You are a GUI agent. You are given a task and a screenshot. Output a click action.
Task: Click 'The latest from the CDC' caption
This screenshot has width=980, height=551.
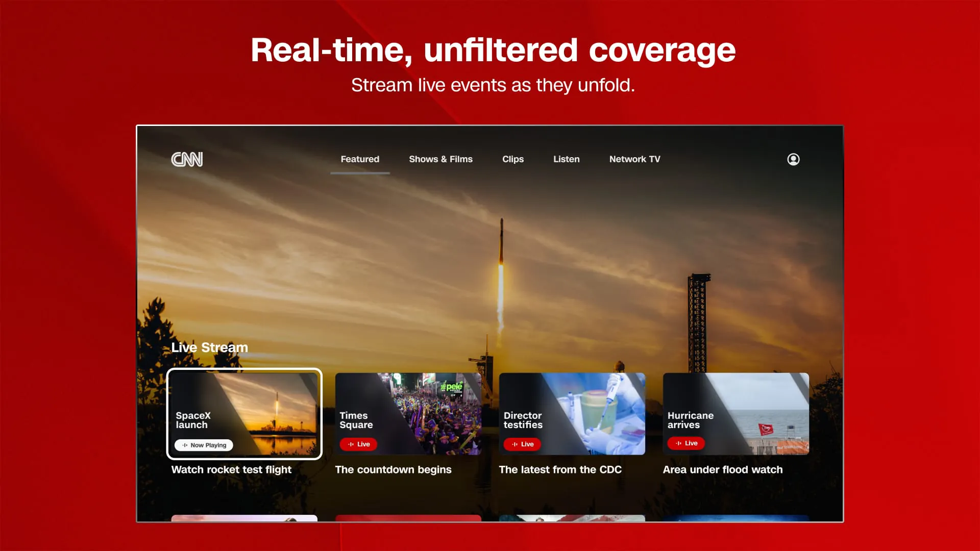coord(560,469)
